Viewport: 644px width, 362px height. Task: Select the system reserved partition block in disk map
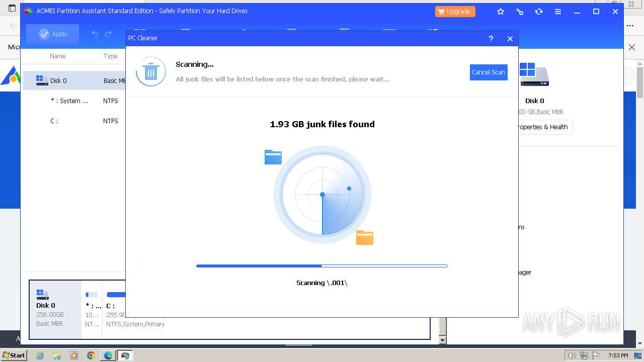click(92, 309)
